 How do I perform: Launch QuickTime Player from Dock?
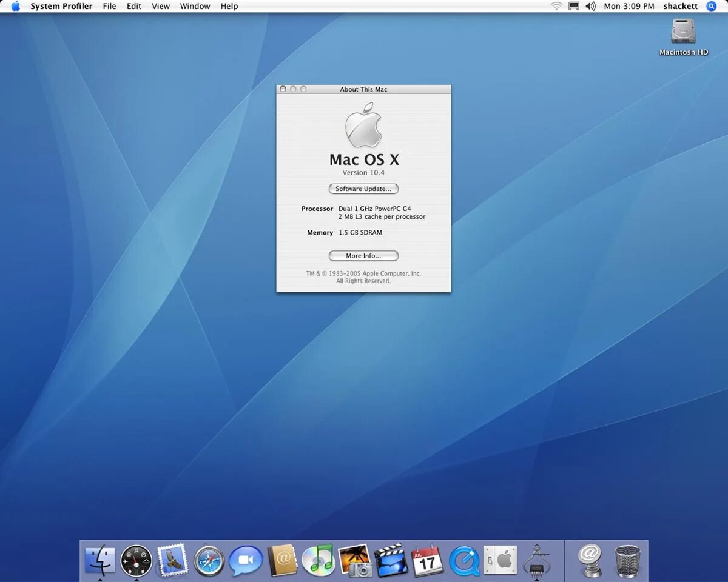[x=464, y=561]
